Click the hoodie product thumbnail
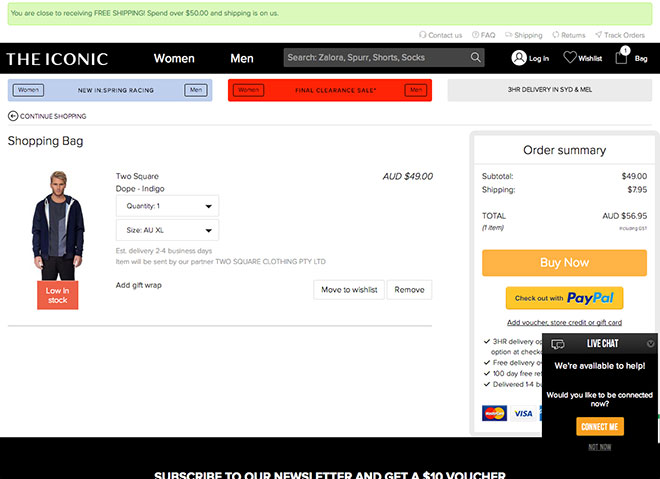This screenshot has width=660, height=479. point(58,226)
